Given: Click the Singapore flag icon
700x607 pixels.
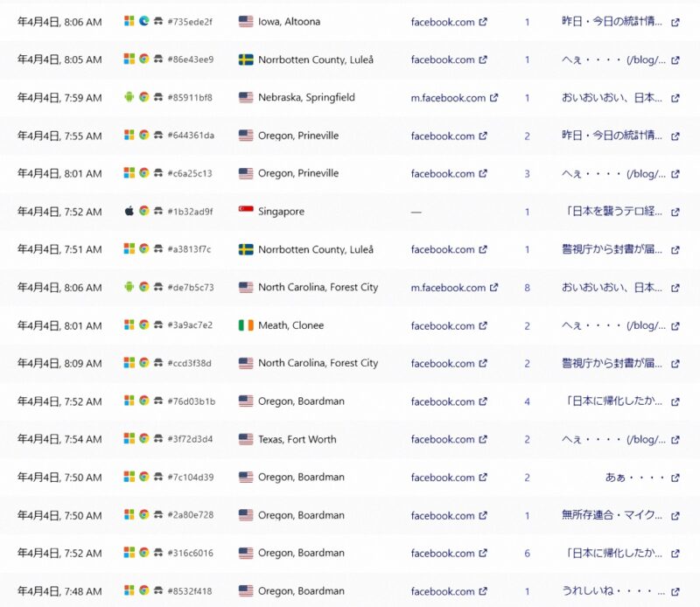Looking at the screenshot, I should click(246, 212).
